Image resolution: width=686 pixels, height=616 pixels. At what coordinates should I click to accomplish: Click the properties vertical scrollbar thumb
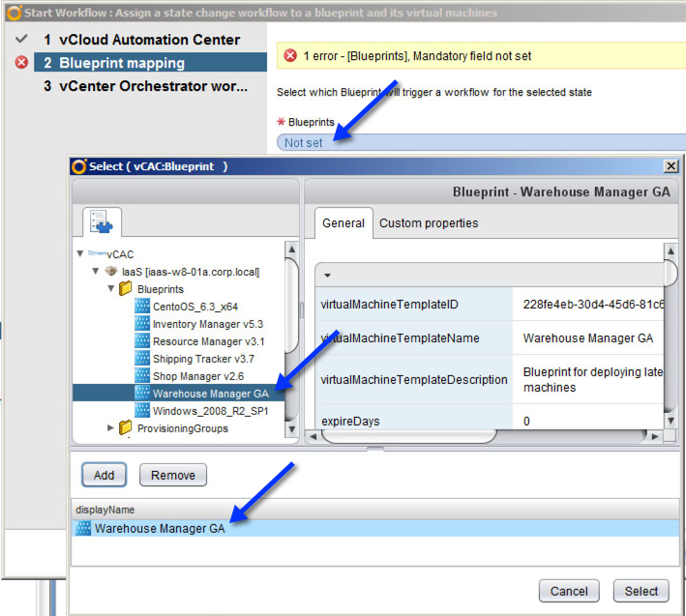[671, 274]
